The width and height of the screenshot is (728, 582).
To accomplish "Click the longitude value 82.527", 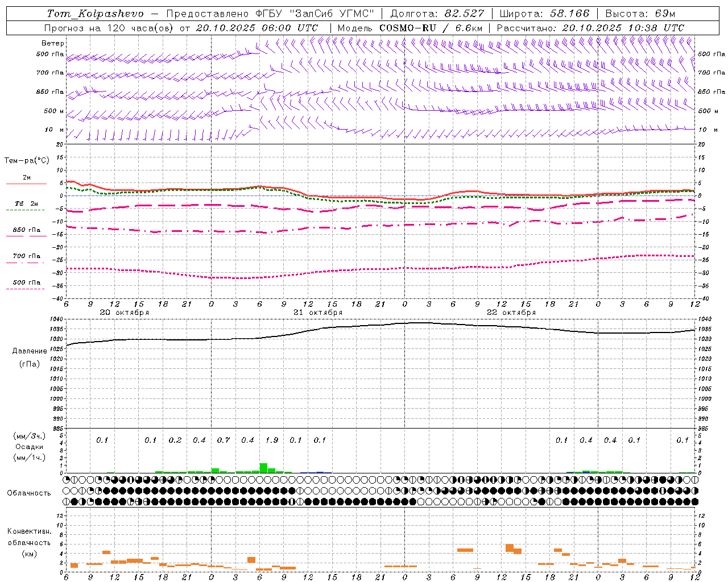I will point(465,14).
